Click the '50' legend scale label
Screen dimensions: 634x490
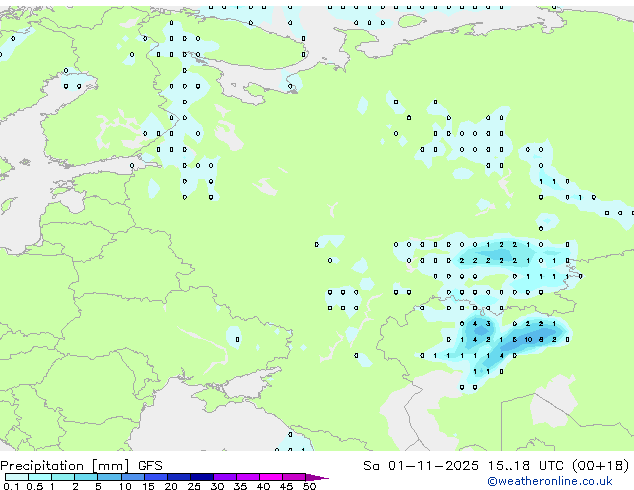(309, 486)
